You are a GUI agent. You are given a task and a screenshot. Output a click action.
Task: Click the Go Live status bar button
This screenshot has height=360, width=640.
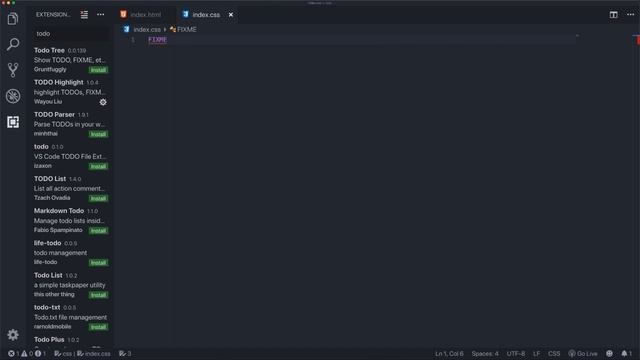tap(583, 353)
